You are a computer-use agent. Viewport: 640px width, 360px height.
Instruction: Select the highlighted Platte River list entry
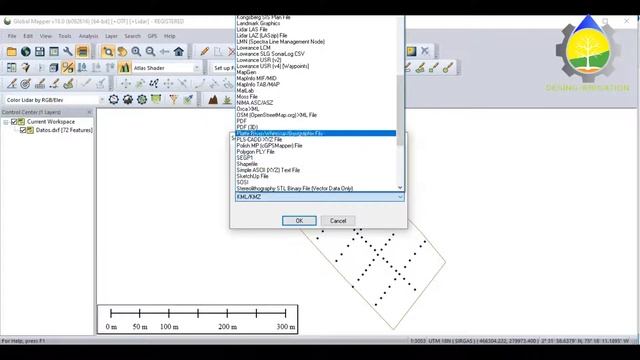coord(316,133)
